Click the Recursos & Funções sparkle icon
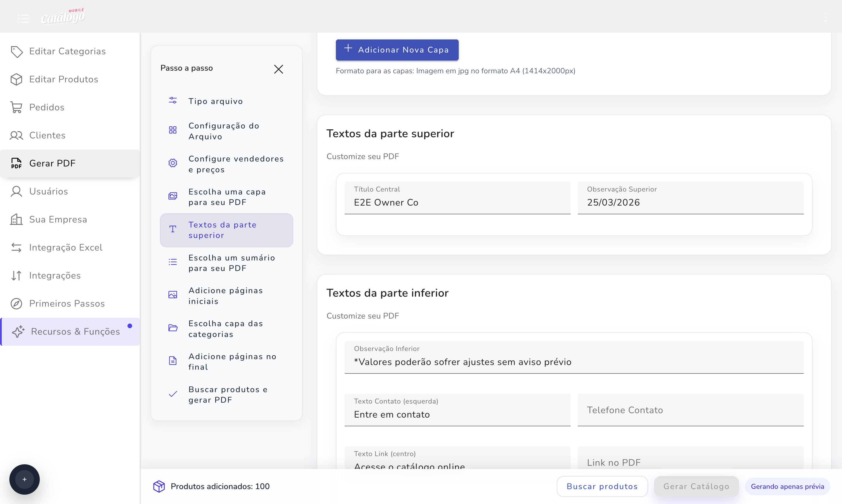Screen dimensions: 842x504 click(18, 331)
